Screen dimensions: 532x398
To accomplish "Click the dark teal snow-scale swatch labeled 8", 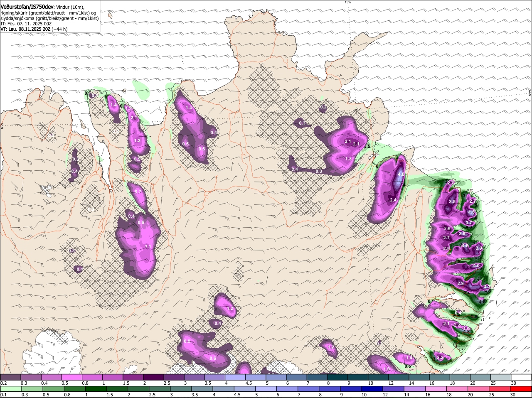I will [337, 377].
